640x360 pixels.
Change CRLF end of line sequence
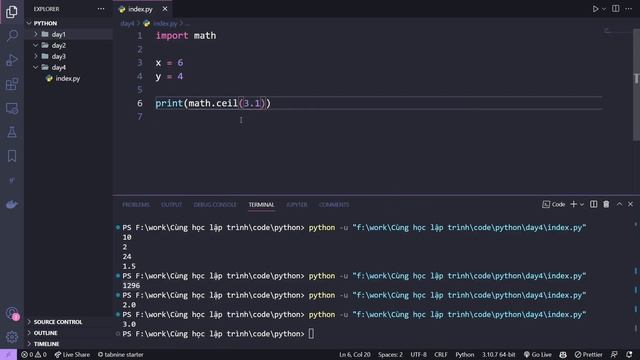pos(441,354)
